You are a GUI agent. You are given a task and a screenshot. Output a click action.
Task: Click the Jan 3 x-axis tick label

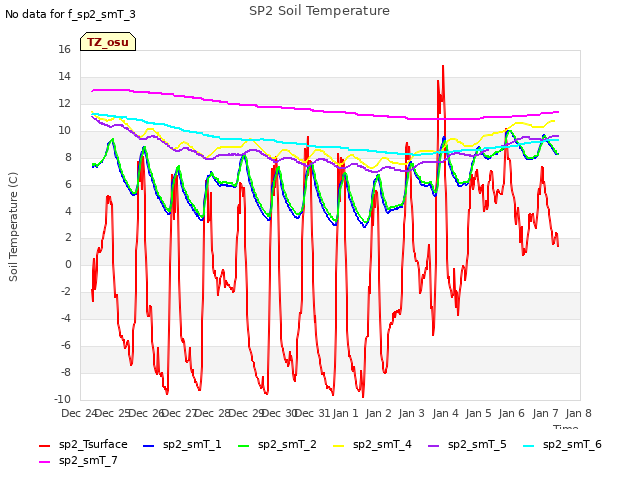point(411,413)
